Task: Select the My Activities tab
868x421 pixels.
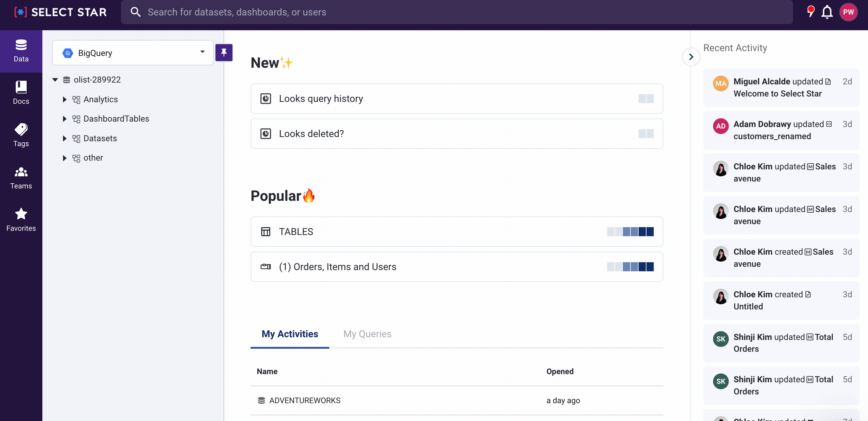Action: pyautogui.click(x=289, y=334)
